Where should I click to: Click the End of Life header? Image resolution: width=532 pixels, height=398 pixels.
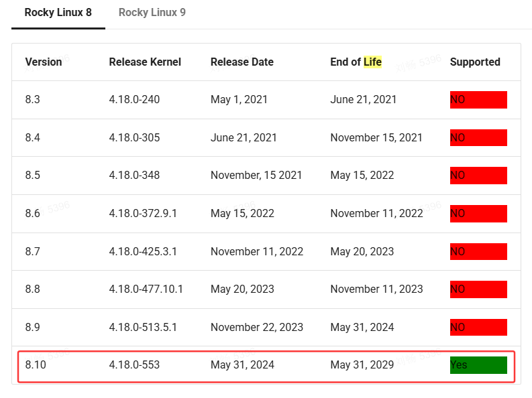(x=356, y=62)
